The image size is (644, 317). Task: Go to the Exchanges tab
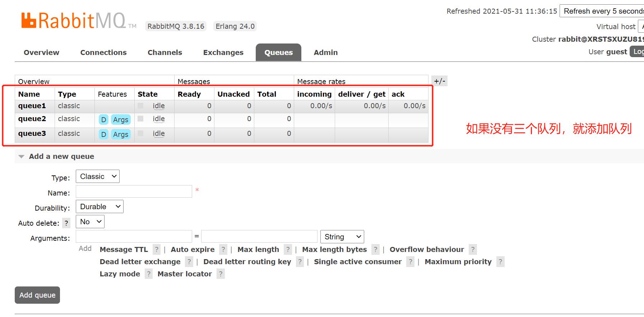[x=223, y=52]
